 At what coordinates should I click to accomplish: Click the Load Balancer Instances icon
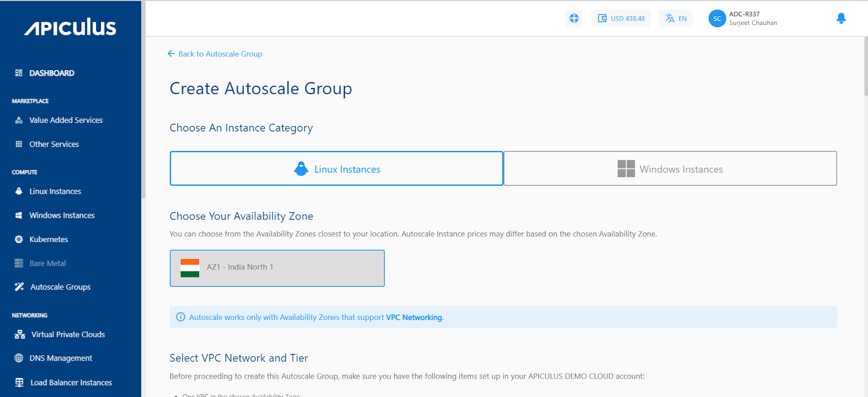click(20, 382)
